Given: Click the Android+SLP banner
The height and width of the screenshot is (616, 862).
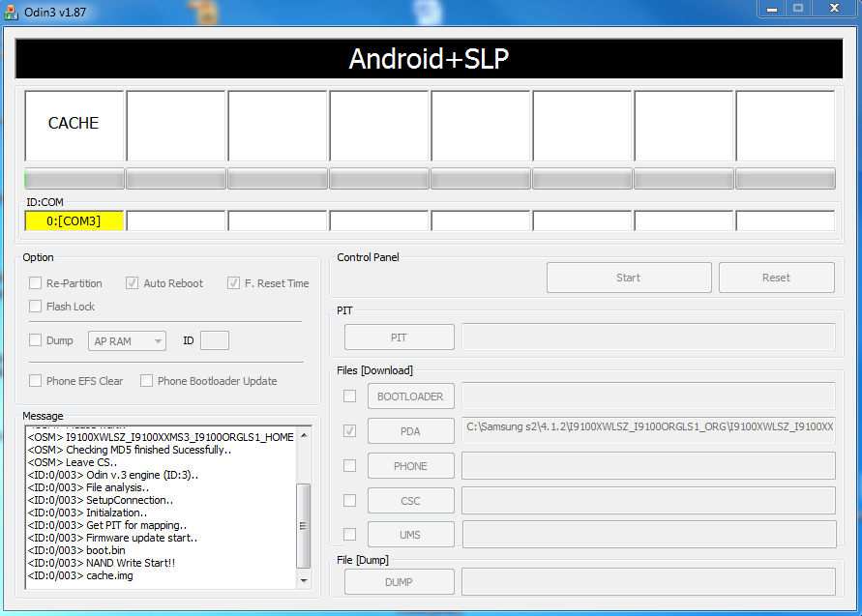Looking at the screenshot, I should tap(429, 59).
